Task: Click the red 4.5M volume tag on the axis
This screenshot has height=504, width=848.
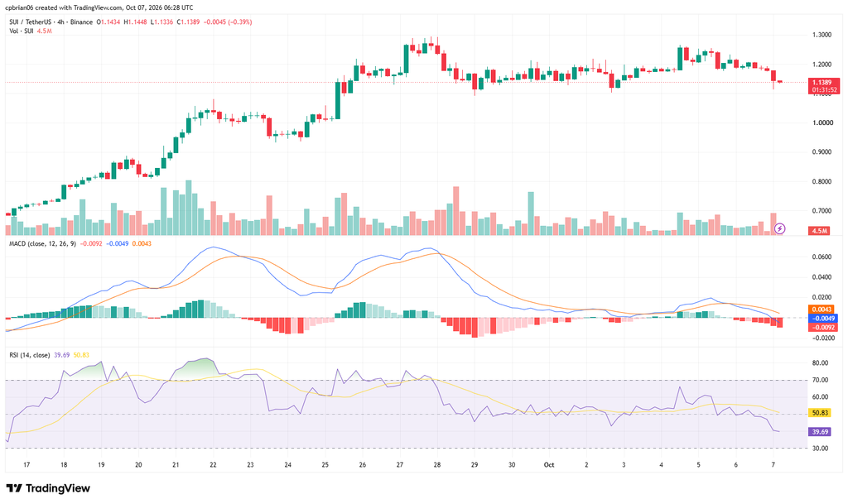Action: point(820,231)
